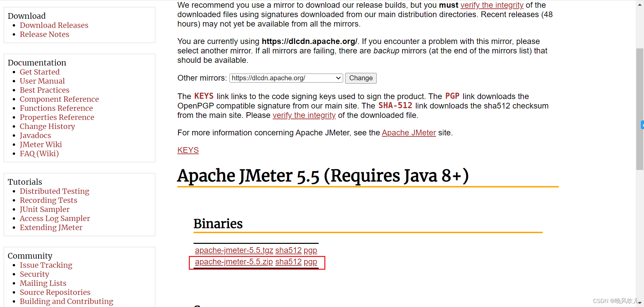Click the vertical scrollbar thumb

point(640,109)
